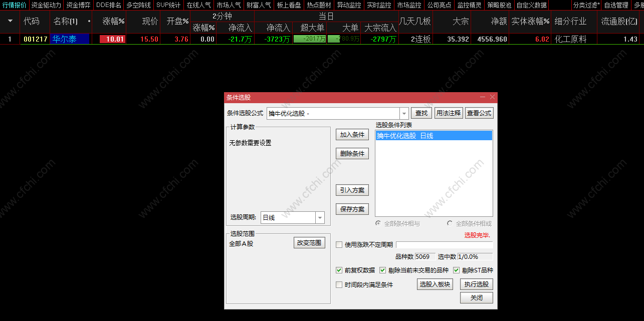Image resolution: width=644 pixels, height=321 pixels.
Task: Open the 市场人气 tab
Action: (x=229, y=5)
